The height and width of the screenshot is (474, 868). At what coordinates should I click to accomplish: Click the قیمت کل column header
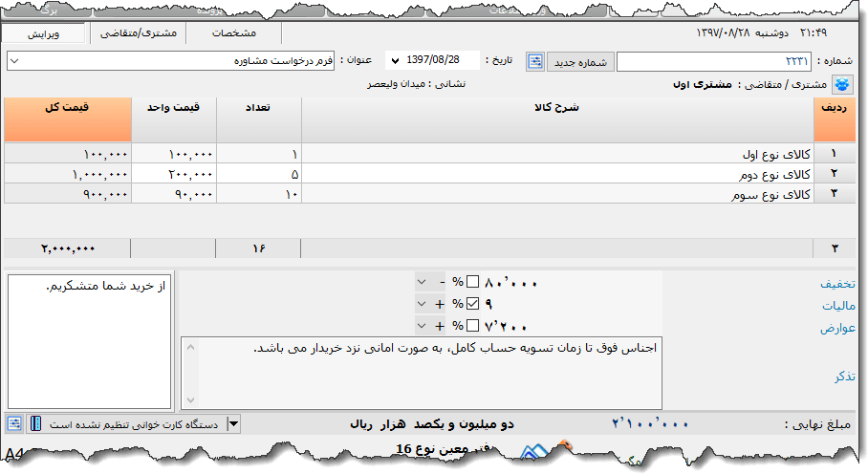(x=68, y=119)
